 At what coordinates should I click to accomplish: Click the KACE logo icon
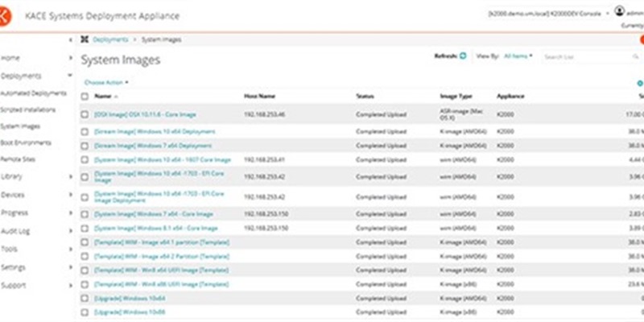coord(5,16)
